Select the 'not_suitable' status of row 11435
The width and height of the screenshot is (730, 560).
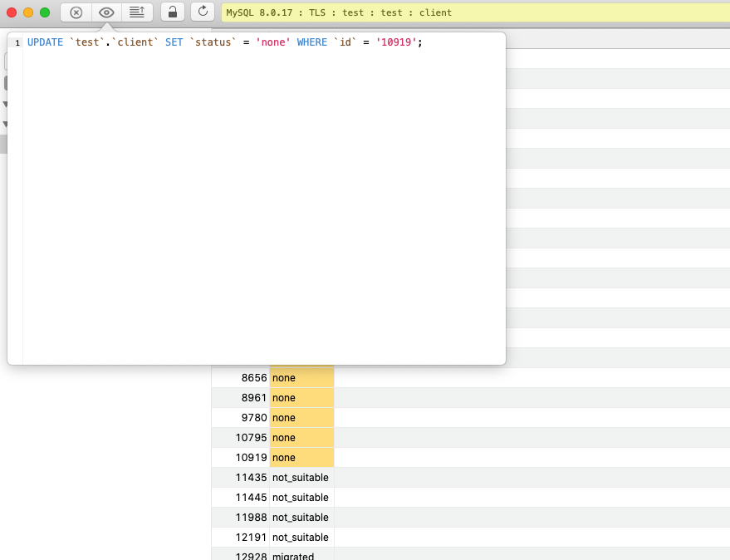click(x=301, y=477)
